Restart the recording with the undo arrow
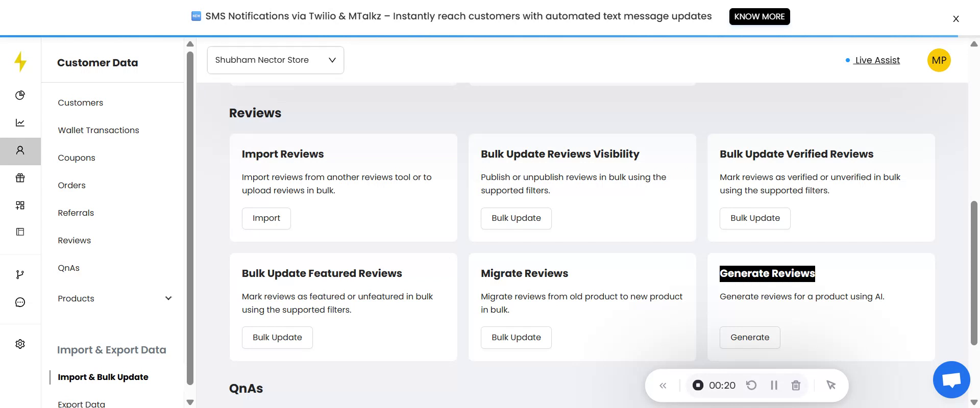The image size is (980, 408). coord(751,386)
